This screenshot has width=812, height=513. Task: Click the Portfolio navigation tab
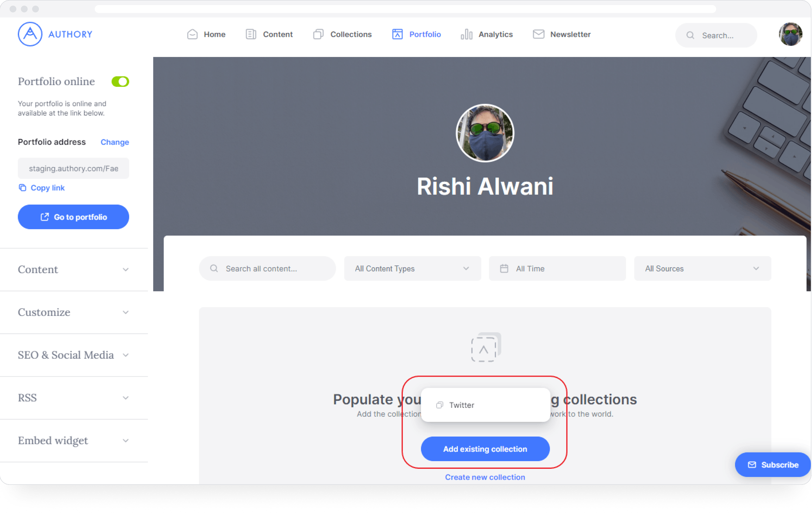coord(424,34)
